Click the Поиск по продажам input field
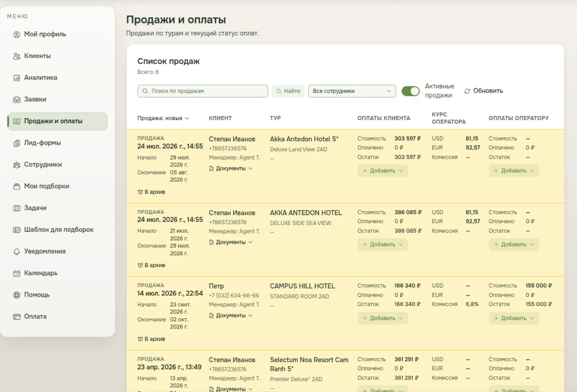This screenshot has width=577, height=392. [202, 91]
